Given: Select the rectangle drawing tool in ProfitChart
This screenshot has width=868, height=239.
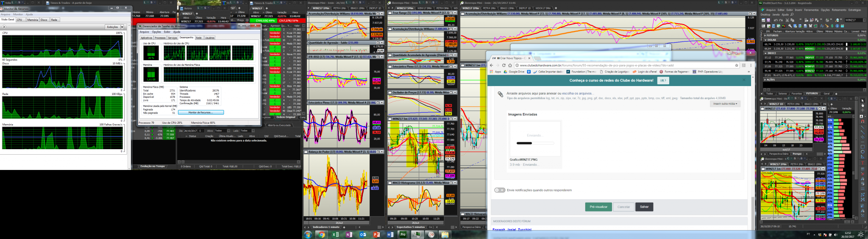Looking at the screenshot, I should [862, 147].
